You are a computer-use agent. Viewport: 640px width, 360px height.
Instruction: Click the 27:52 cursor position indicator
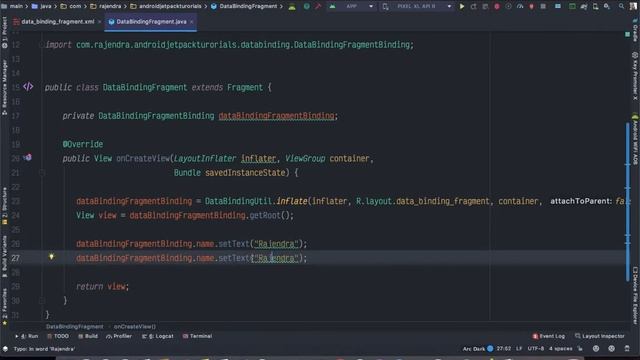[504, 349]
